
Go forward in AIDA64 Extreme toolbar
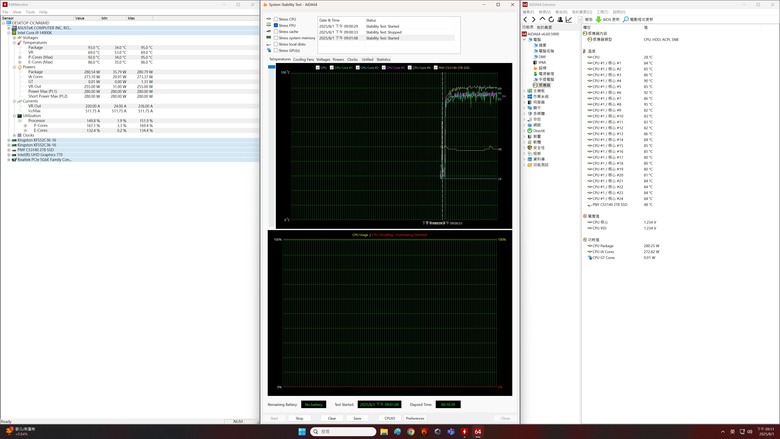coord(534,19)
